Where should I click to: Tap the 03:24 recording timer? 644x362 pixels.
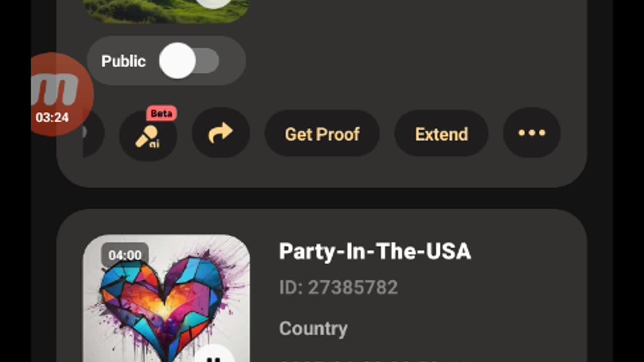[52, 118]
